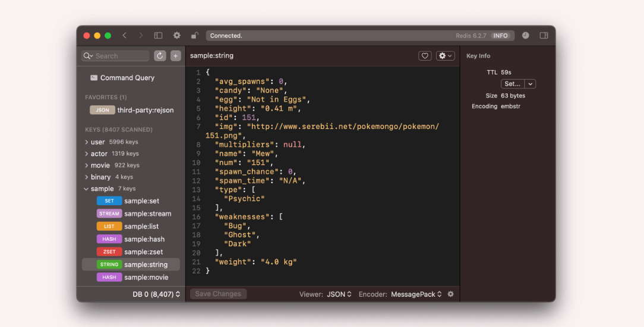644x327 pixels.
Task: Click the STRING type badge
Action: (109, 265)
